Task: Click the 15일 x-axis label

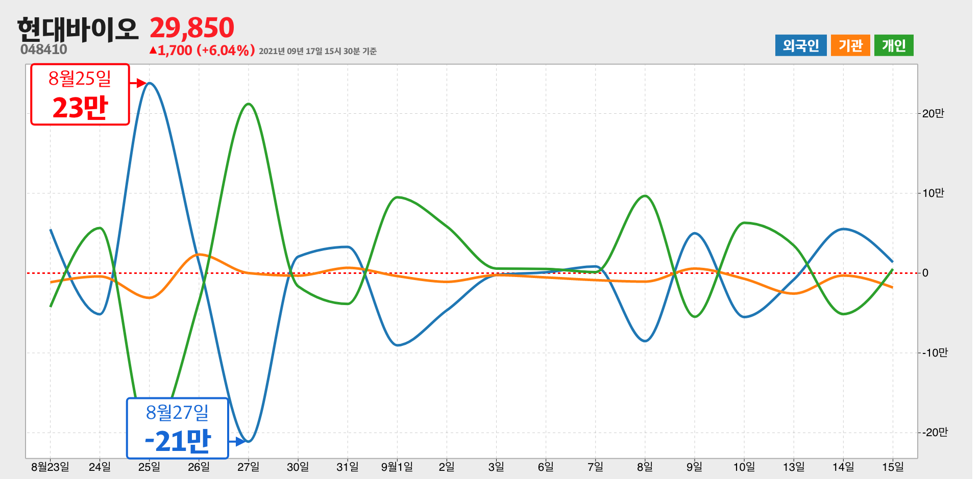Action: 893,467
